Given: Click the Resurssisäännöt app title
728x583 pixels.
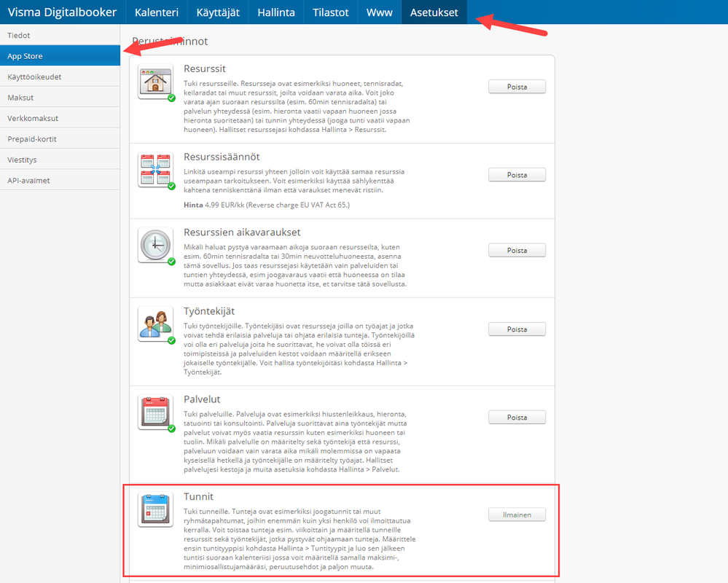Looking at the screenshot, I should [x=222, y=157].
